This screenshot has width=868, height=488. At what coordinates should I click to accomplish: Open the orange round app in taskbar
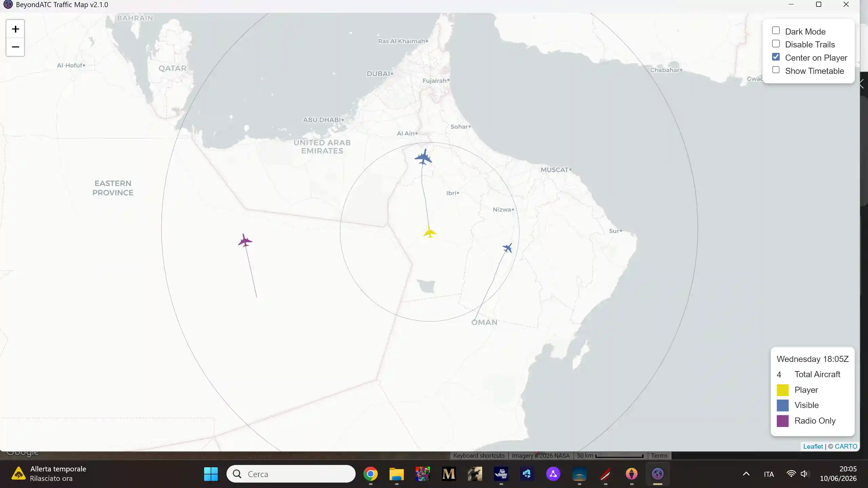[631, 474]
